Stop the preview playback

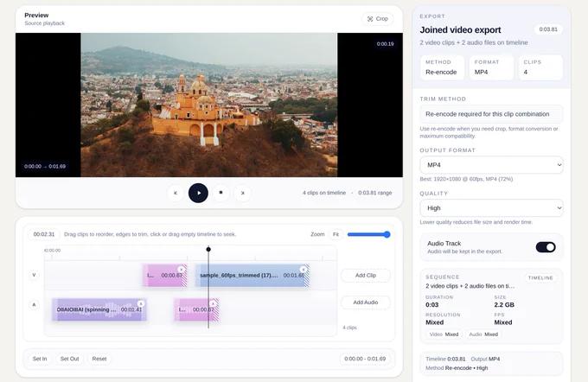pyautogui.click(x=220, y=193)
